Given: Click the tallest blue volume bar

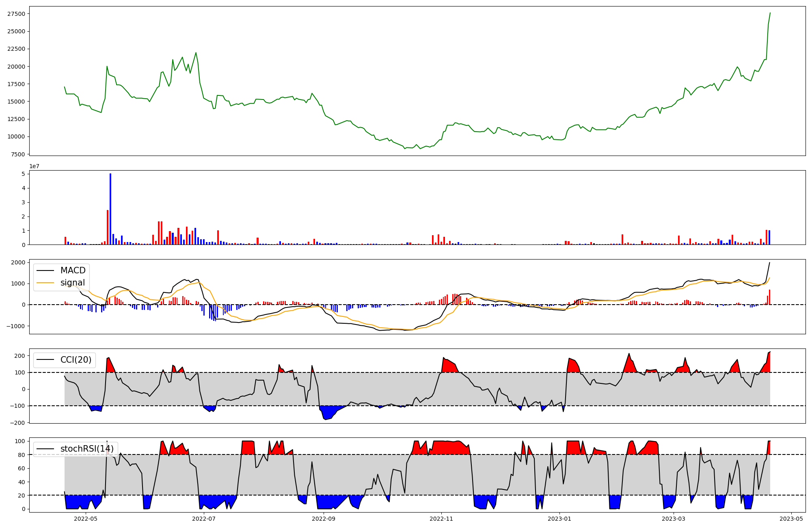Looking at the screenshot, I should point(110,209).
